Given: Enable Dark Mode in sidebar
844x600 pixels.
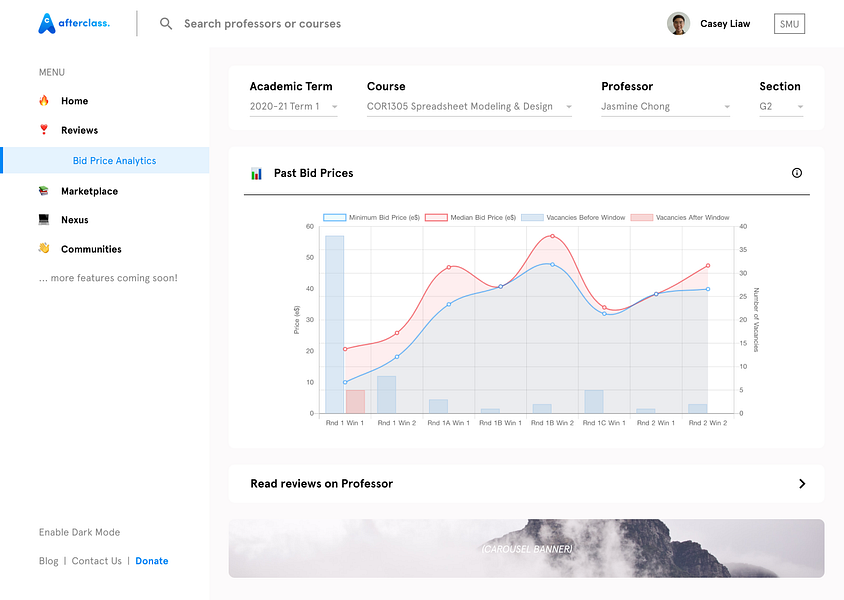Looking at the screenshot, I should pos(79,532).
